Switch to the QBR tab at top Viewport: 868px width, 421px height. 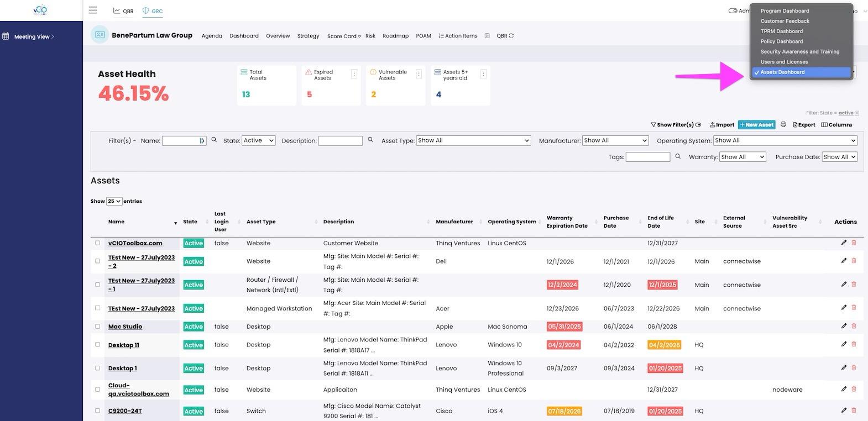(123, 10)
